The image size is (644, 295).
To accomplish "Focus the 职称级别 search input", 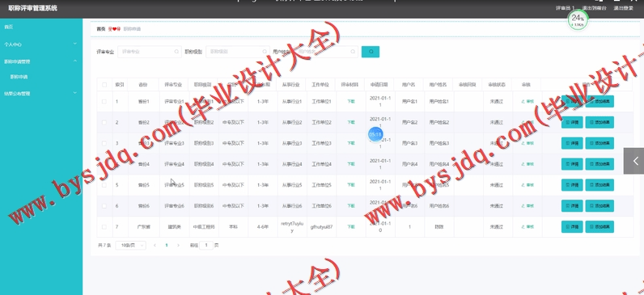I will 238,52.
